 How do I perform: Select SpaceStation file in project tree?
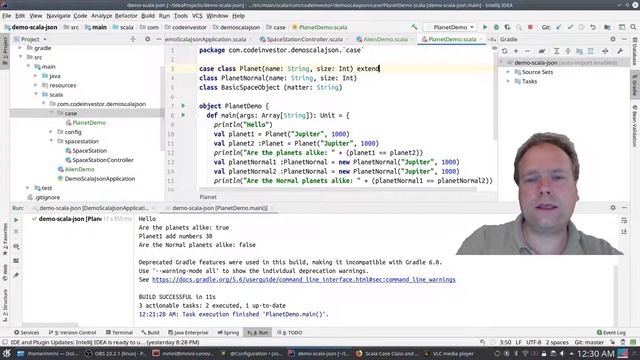[x=89, y=151]
